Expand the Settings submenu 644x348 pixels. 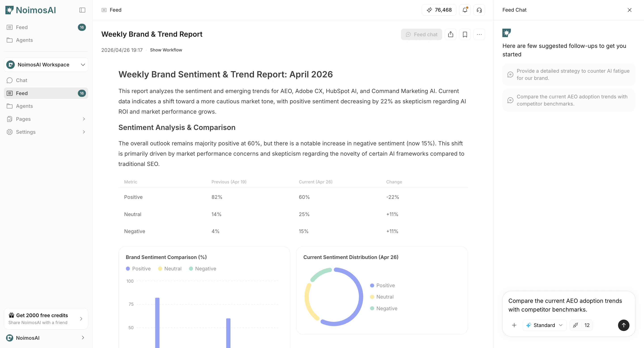point(46,132)
